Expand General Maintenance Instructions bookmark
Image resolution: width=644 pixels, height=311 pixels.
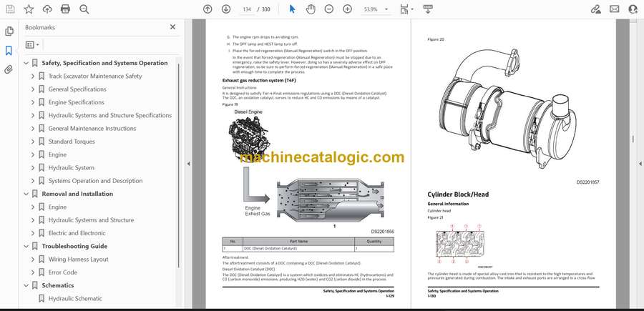point(33,129)
